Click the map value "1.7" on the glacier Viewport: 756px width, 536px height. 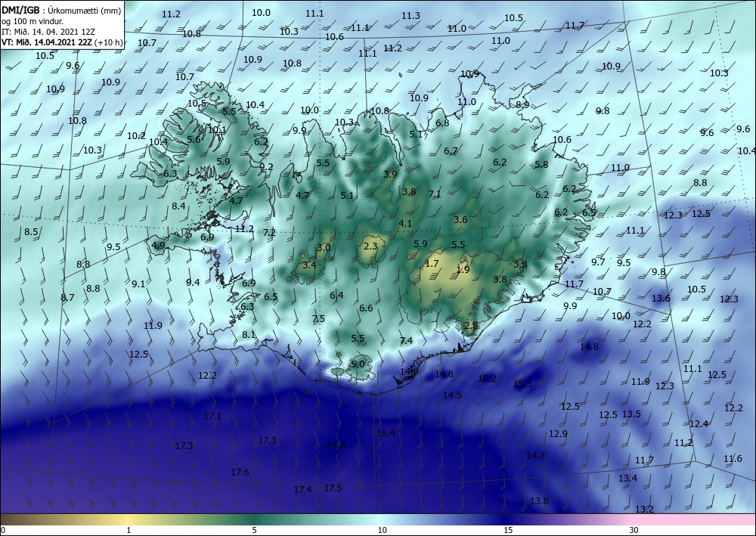432,263
